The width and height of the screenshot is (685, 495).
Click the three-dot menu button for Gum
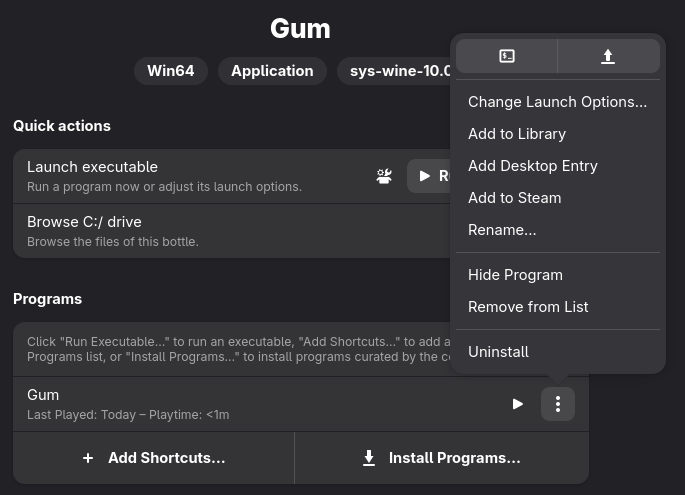(x=558, y=404)
